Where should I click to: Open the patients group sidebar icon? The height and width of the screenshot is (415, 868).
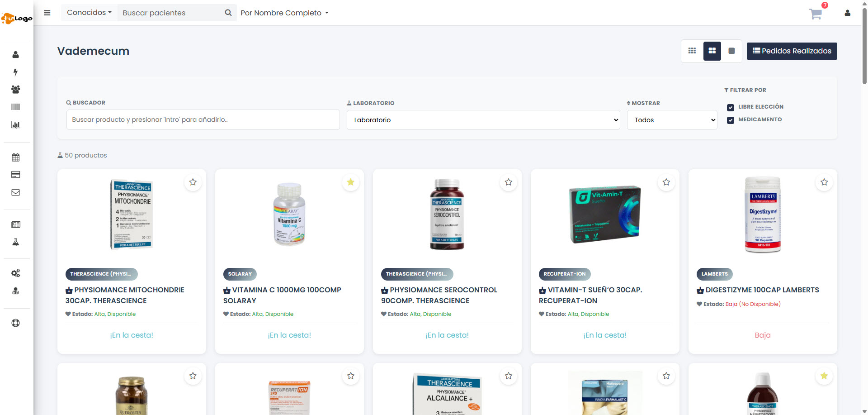point(16,90)
